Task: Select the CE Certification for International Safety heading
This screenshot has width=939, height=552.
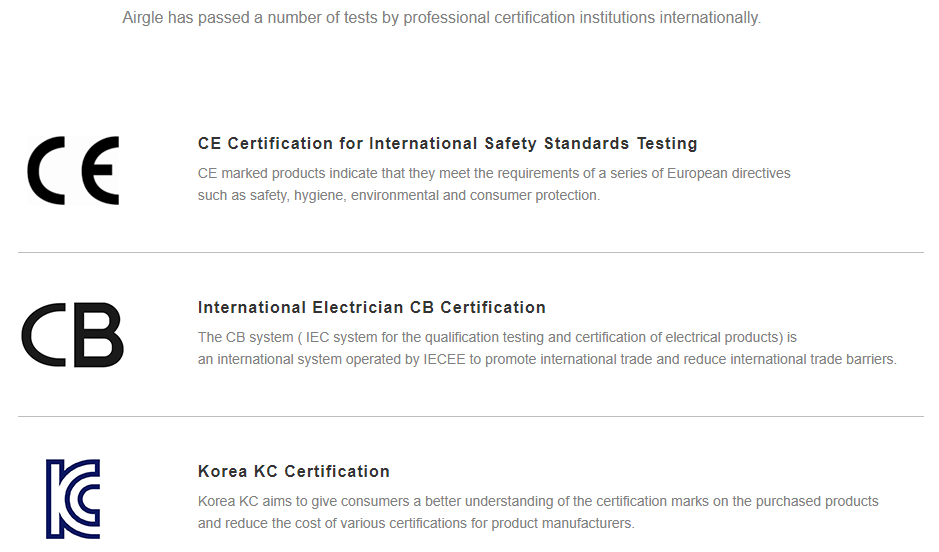Action: (x=447, y=143)
